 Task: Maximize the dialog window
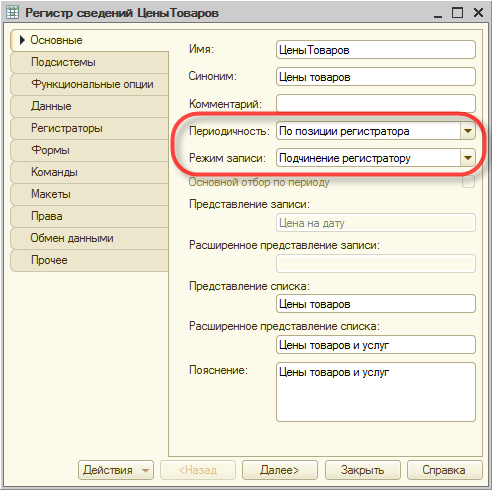(457, 13)
